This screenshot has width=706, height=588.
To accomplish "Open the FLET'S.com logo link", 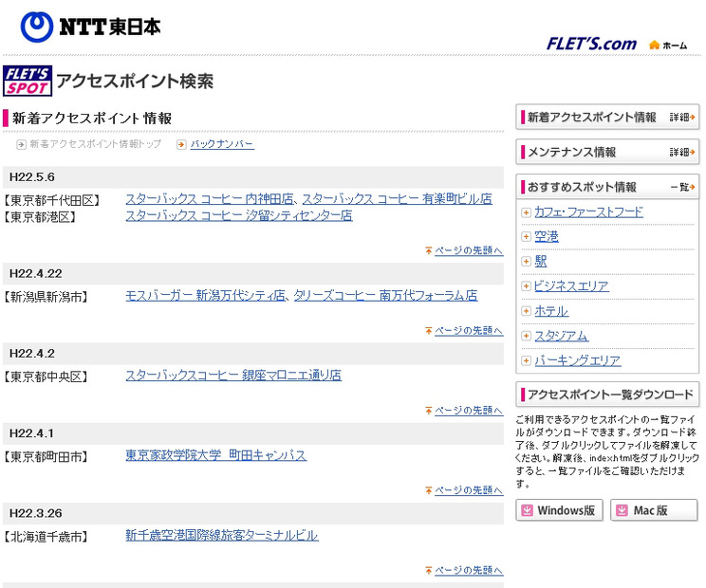I will pyautogui.click(x=591, y=44).
